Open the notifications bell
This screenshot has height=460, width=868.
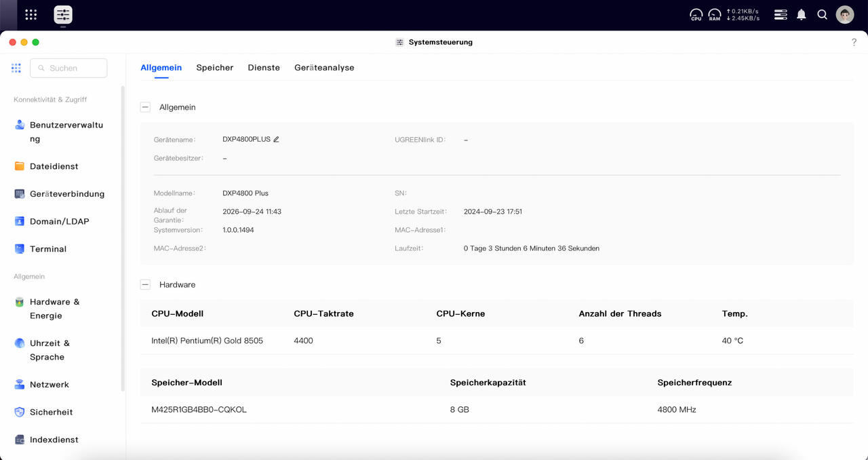pyautogui.click(x=802, y=14)
